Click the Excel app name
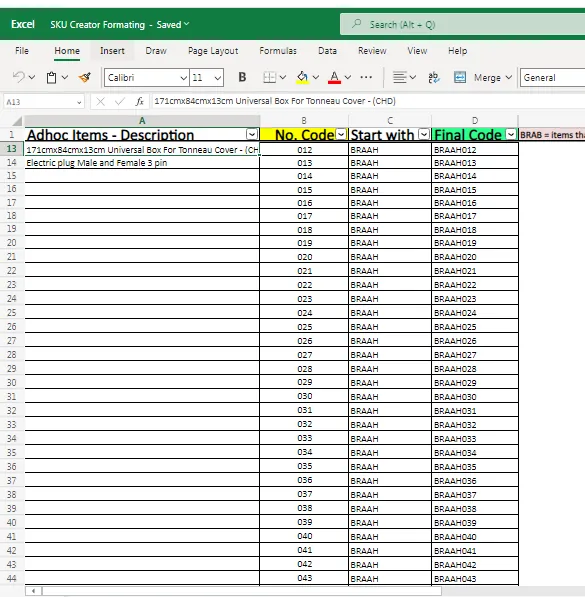The height and width of the screenshot is (597, 585). coord(23,24)
